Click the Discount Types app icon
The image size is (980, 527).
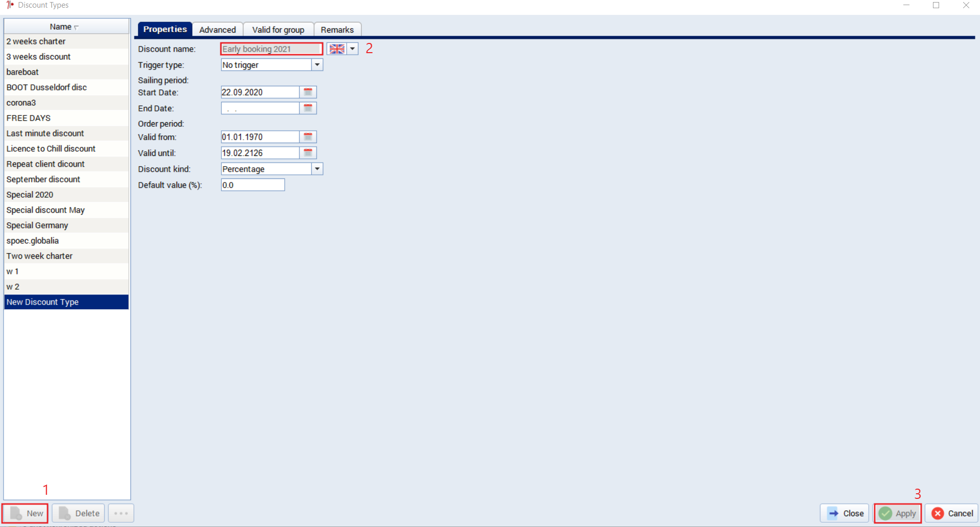10,5
